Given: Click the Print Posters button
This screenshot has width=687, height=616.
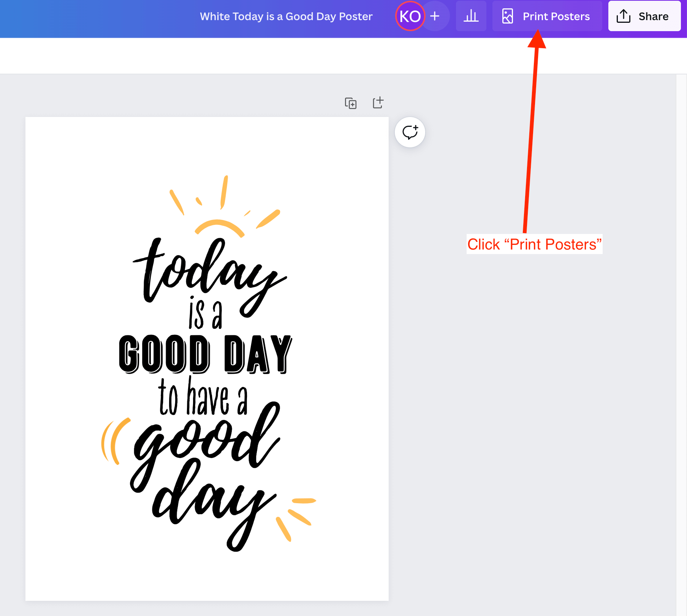Looking at the screenshot, I should pos(547,16).
